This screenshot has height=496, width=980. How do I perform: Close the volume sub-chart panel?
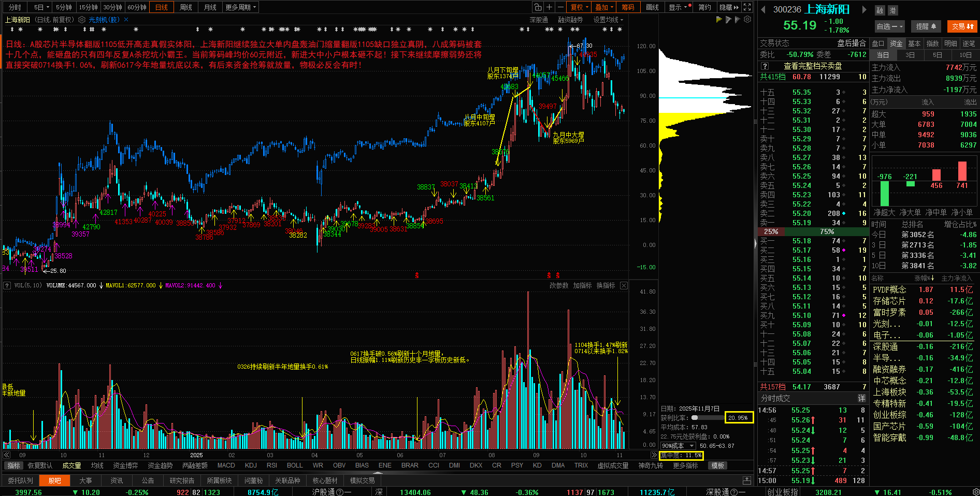point(624,285)
